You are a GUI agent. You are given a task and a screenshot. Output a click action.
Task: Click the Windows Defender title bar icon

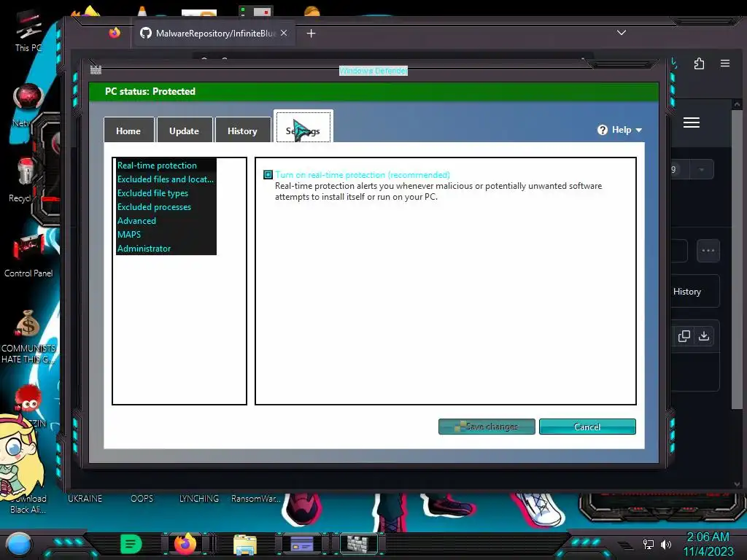96,70
